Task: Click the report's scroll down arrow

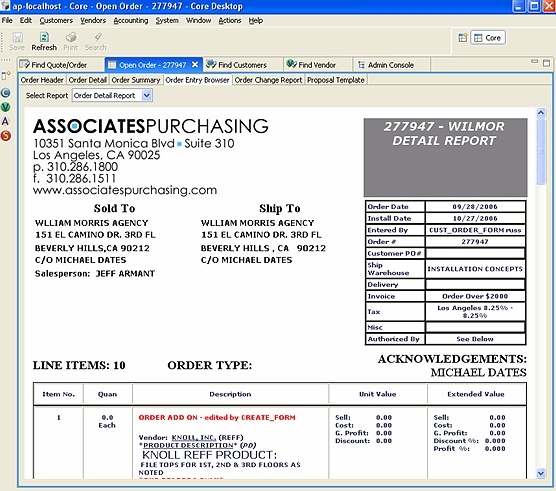Action: click(541, 473)
